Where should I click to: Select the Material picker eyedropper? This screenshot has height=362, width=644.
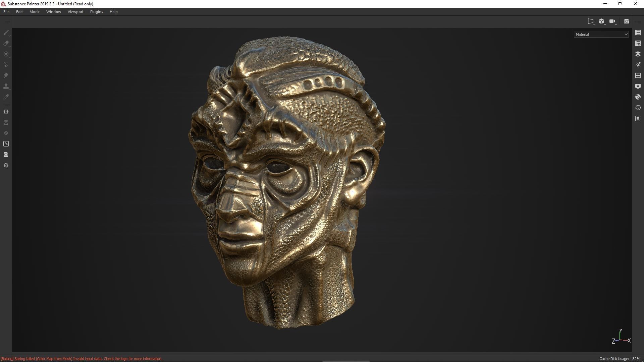point(6,97)
